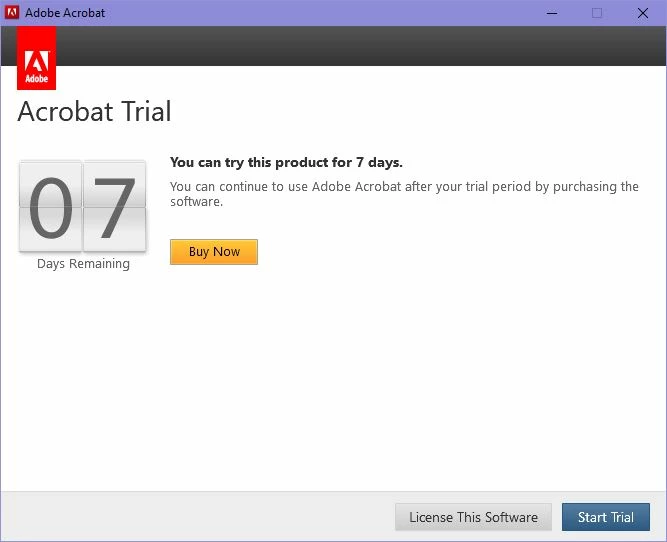Click the red Adobe logo badge
Image resolution: width=667 pixels, height=542 pixels.
[37, 58]
